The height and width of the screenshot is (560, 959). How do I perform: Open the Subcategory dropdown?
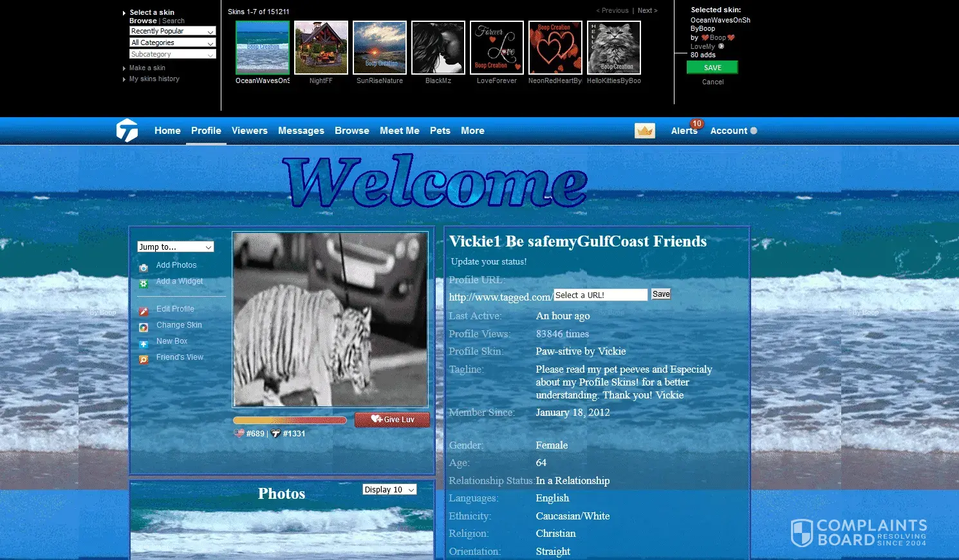[x=172, y=54]
